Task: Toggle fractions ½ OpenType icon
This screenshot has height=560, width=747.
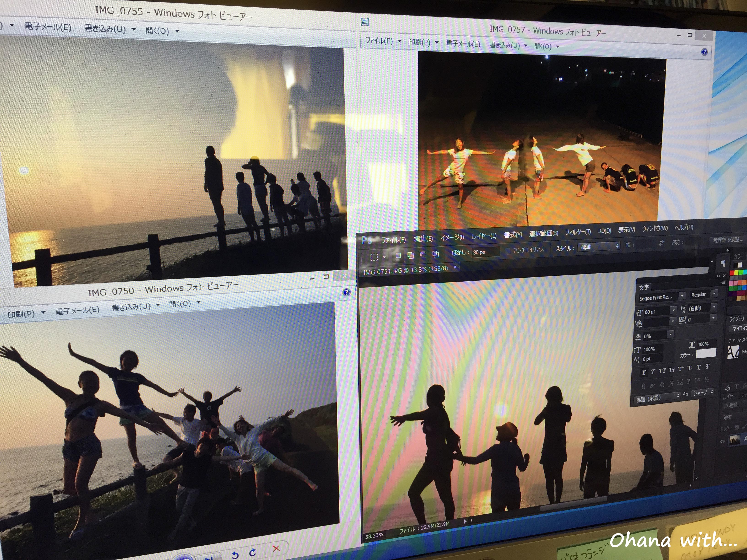Action: coord(707,380)
